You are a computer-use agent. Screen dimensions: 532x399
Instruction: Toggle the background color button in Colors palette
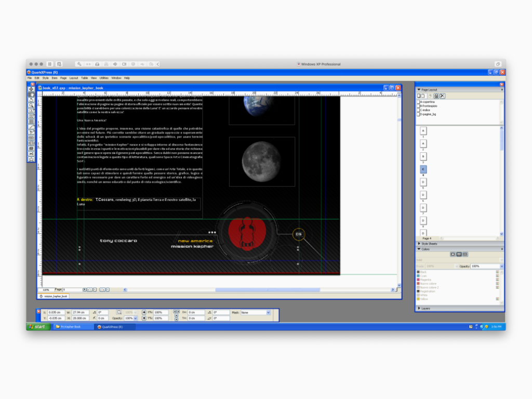coord(465,255)
